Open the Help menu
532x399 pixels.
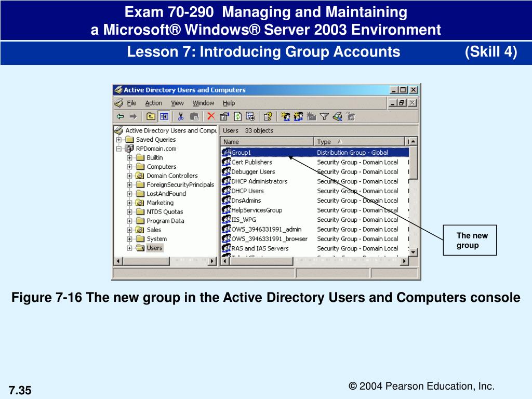(229, 103)
